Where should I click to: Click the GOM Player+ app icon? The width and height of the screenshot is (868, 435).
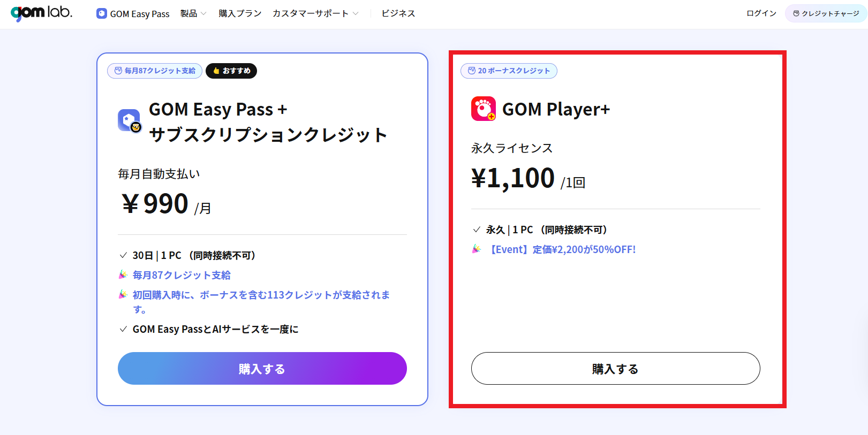click(483, 109)
